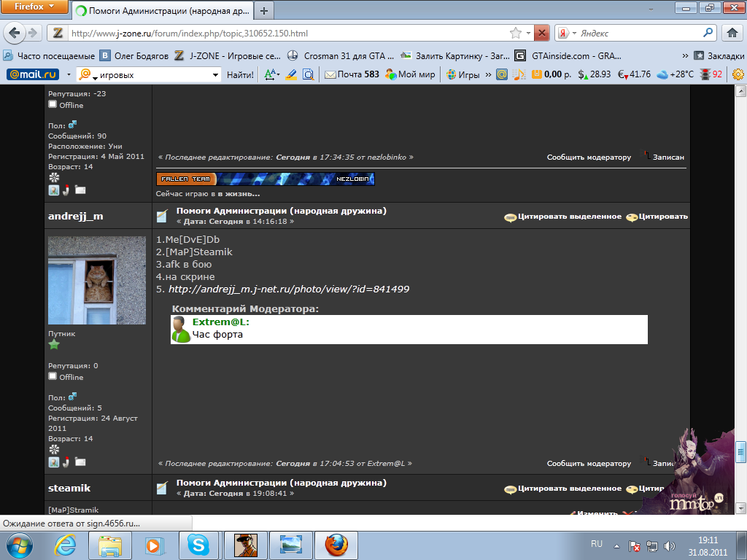Open steamik user profile name
The width and height of the screenshot is (747, 560).
(69, 488)
